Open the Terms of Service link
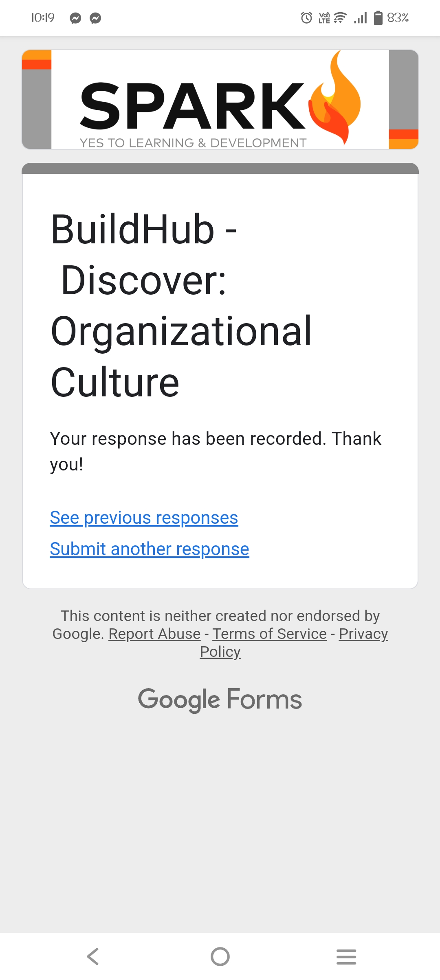The image size is (440, 980). click(269, 634)
